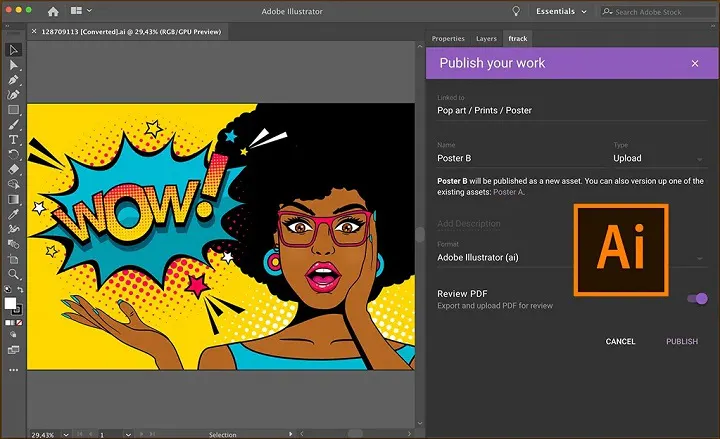Click the horizontal scrollbar thumb
This screenshot has height=439, width=720.
(x=355, y=433)
